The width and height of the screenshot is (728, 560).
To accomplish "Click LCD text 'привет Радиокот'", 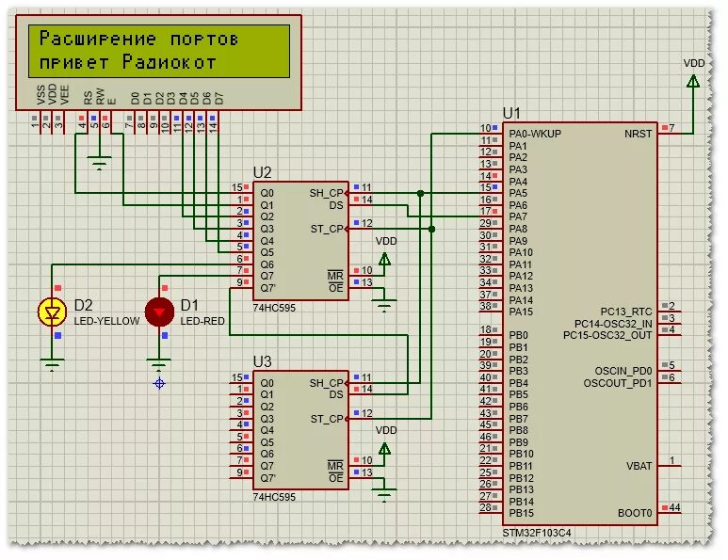I will coord(128,62).
